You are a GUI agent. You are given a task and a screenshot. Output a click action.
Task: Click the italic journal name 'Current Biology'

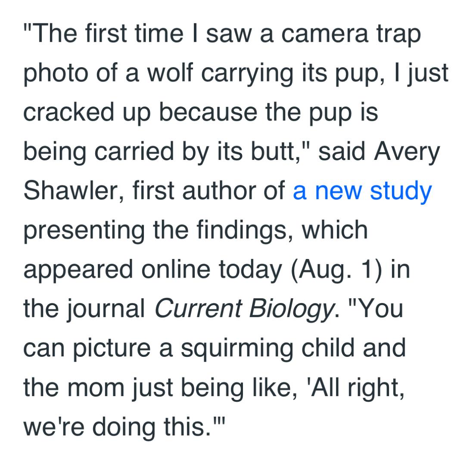pos(244,309)
